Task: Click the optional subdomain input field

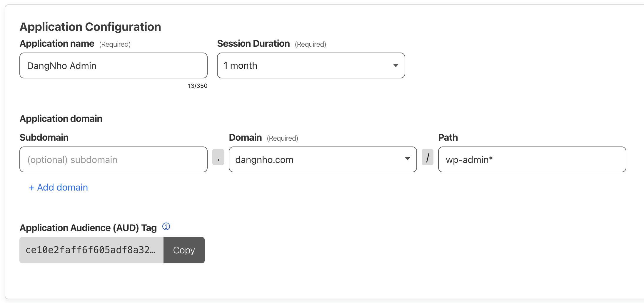Action: click(x=114, y=159)
